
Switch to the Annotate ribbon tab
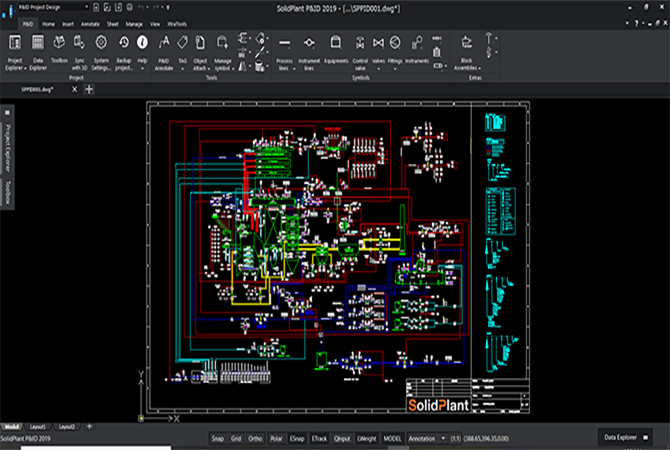90,24
